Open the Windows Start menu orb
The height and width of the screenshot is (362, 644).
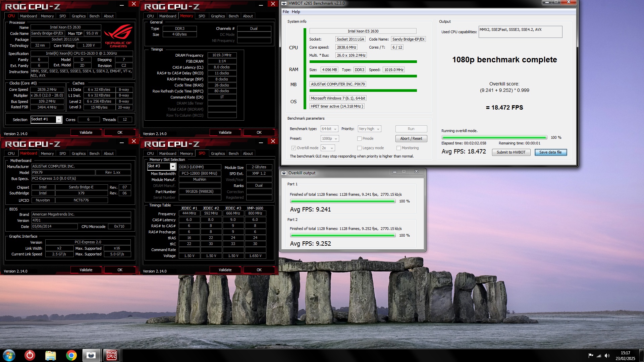9,355
